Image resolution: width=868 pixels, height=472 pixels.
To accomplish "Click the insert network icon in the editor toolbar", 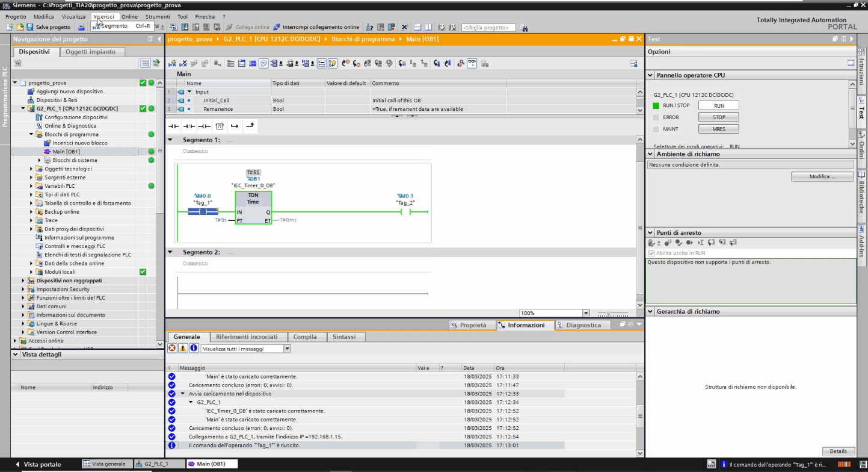I will click(x=173, y=63).
